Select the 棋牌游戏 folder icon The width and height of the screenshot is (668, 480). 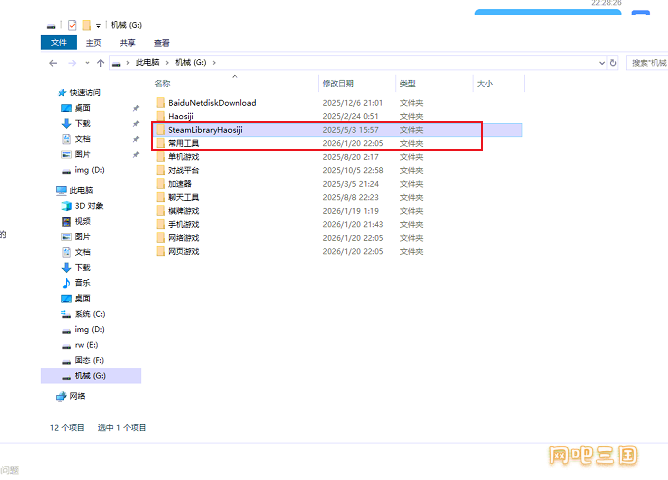pos(161,211)
